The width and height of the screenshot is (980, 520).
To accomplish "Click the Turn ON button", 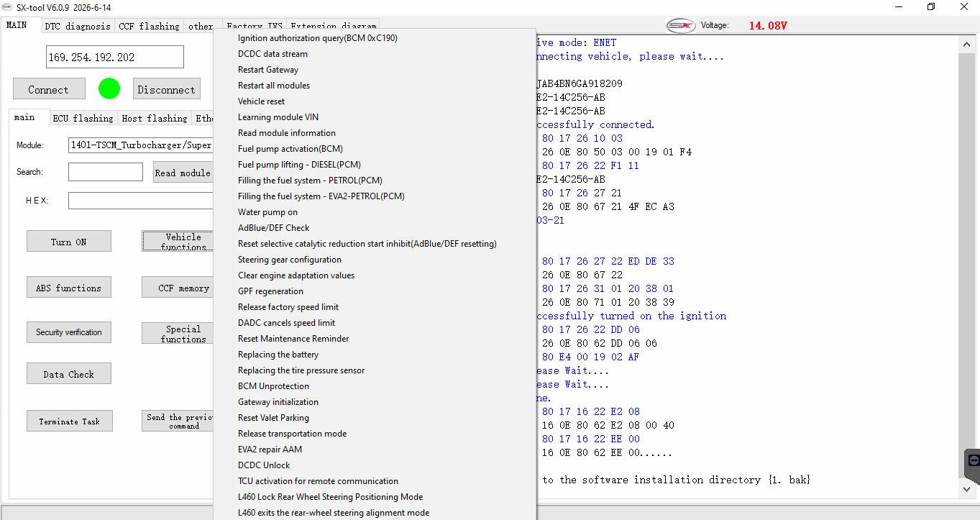I will 69,242.
